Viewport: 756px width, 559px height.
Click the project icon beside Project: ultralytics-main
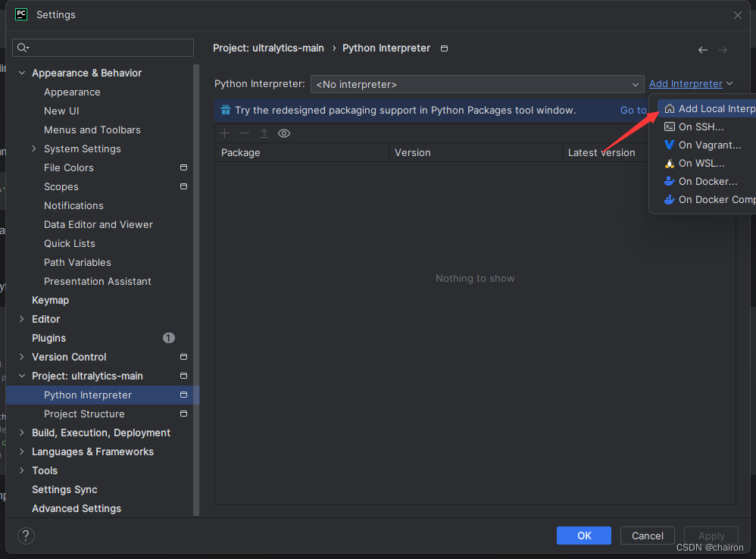pos(183,376)
